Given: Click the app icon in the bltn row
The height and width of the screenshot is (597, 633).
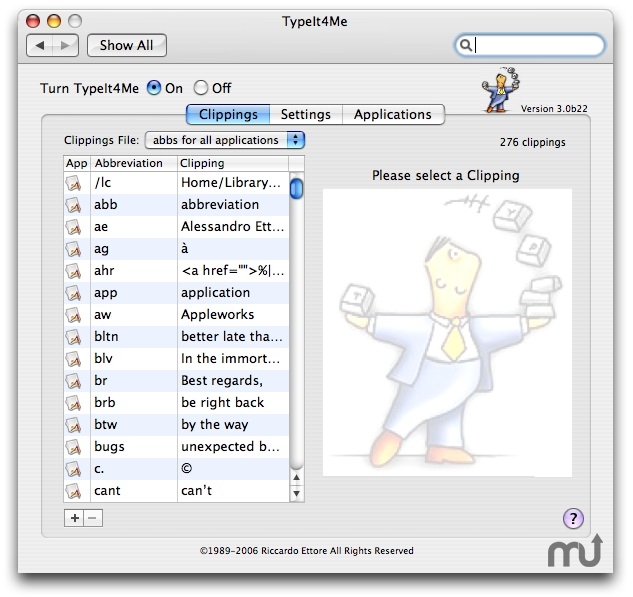Looking at the screenshot, I should click(73, 337).
